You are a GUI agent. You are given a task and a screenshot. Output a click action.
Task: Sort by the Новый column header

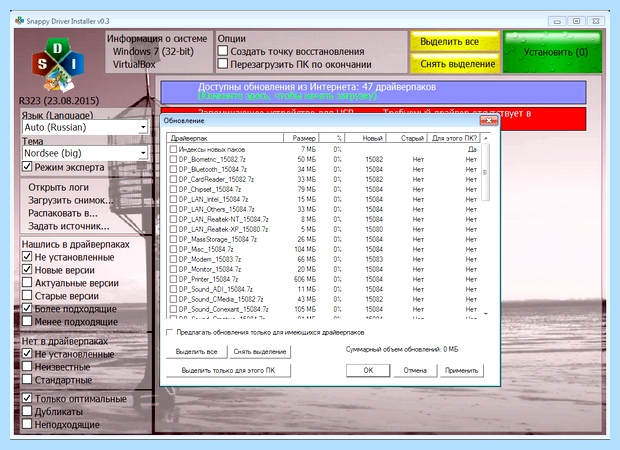point(366,138)
